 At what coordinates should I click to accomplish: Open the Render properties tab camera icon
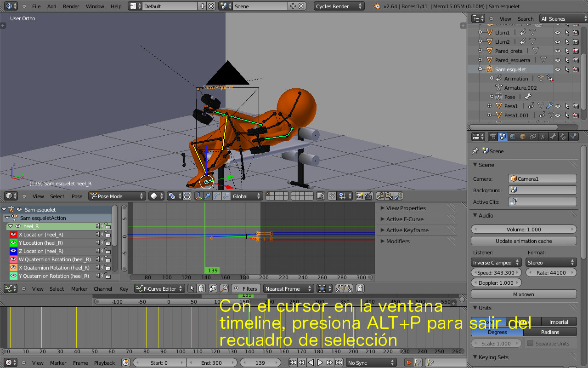click(493, 137)
